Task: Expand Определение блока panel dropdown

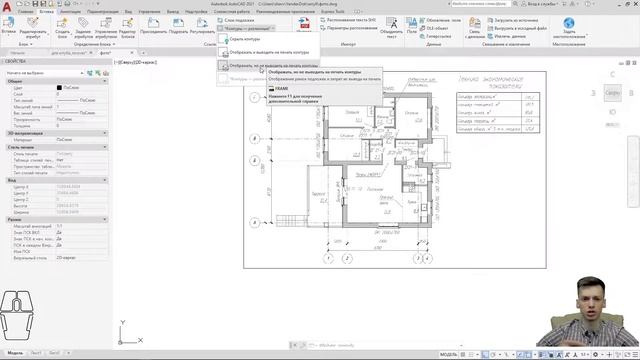Action: pyautogui.click(x=94, y=44)
